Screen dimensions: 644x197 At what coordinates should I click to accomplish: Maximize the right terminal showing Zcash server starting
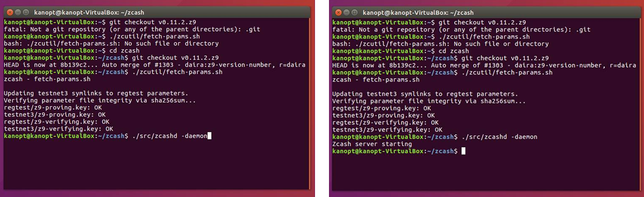(x=356, y=11)
